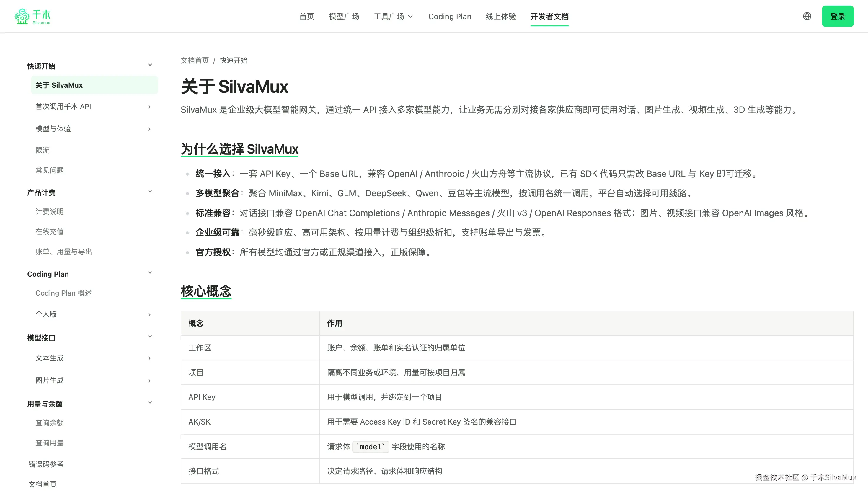The width and height of the screenshot is (868, 493).
Task: Click the 官方授权 bullet label
Action: pos(213,252)
